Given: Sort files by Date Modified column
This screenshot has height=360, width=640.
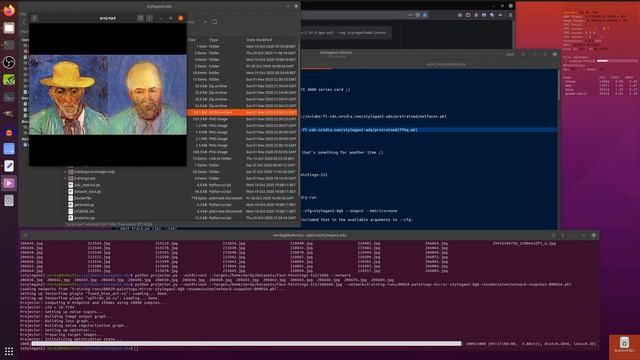Looking at the screenshot, I should click(259, 40).
